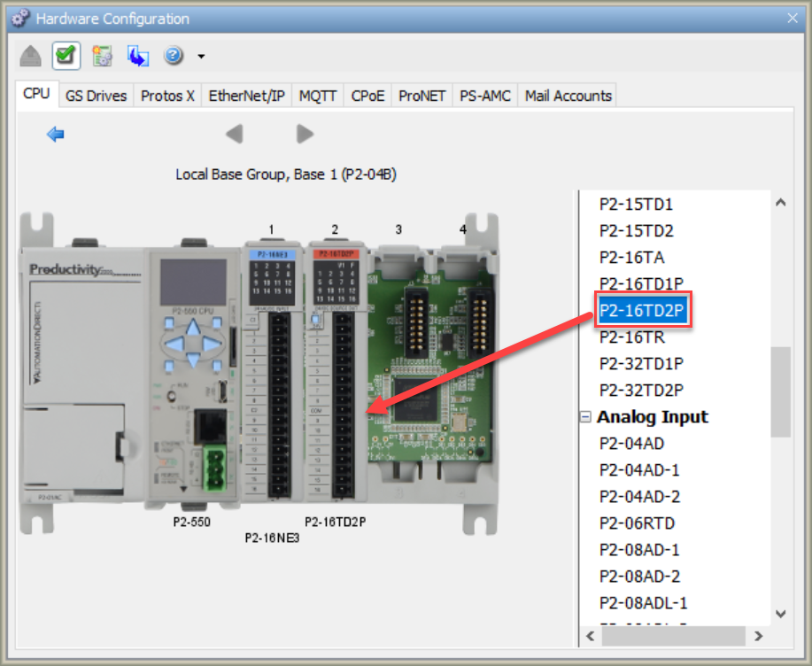Image resolution: width=812 pixels, height=666 pixels.
Task: Select P2-16TD2P in the module list
Action: (x=643, y=311)
